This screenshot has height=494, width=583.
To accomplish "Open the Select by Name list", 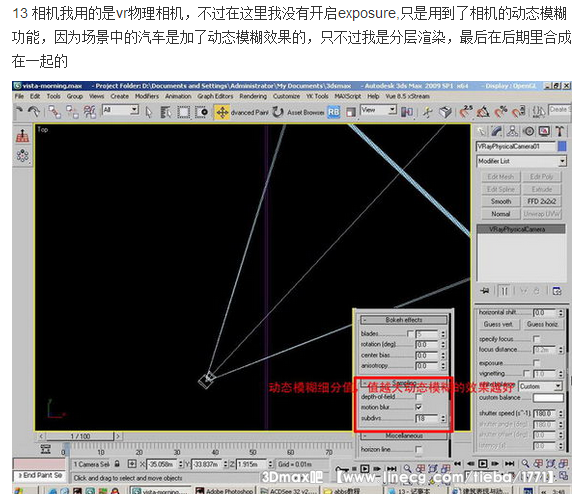I will point(165,112).
